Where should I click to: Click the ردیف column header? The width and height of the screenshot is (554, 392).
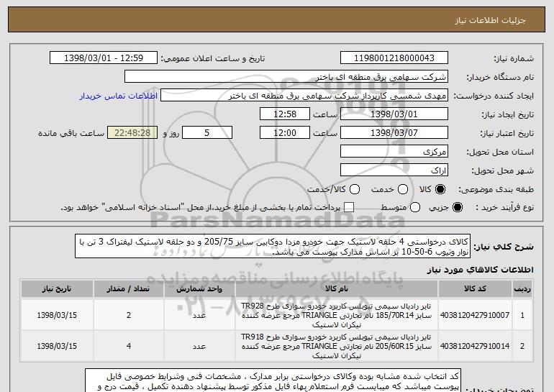(522, 289)
